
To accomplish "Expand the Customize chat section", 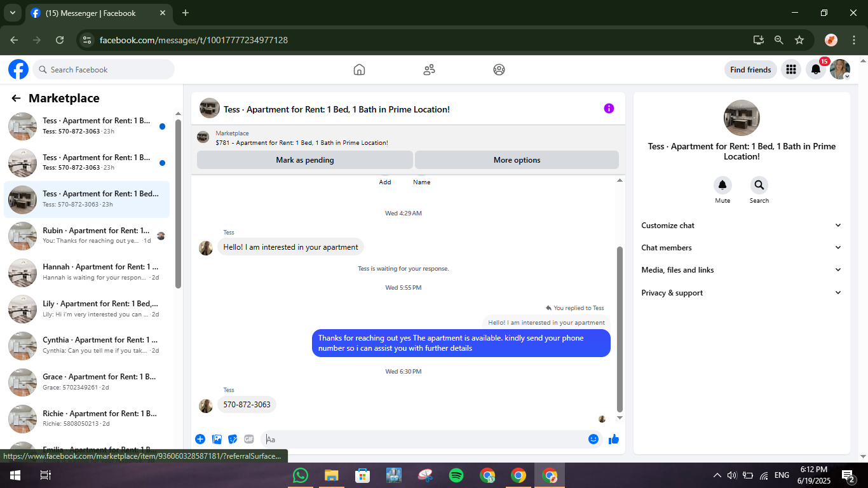I will 742,226.
